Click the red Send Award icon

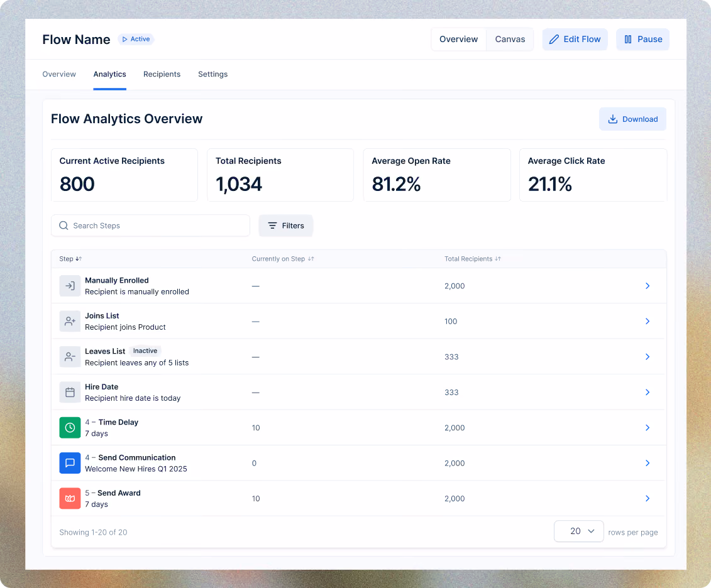coord(70,498)
